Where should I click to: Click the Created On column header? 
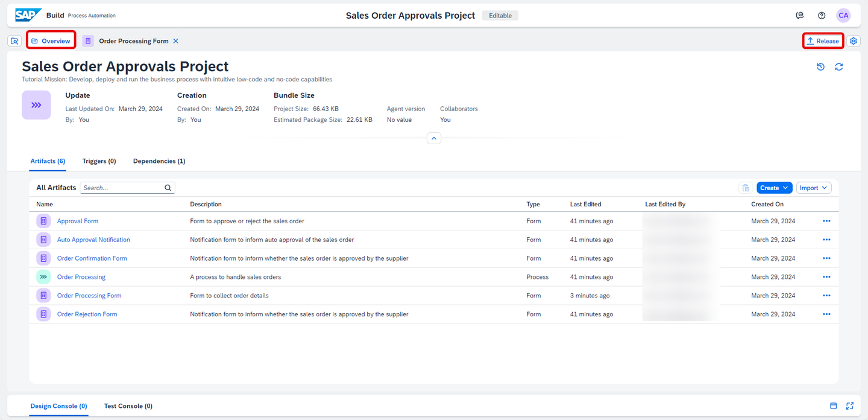pos(767,205)
